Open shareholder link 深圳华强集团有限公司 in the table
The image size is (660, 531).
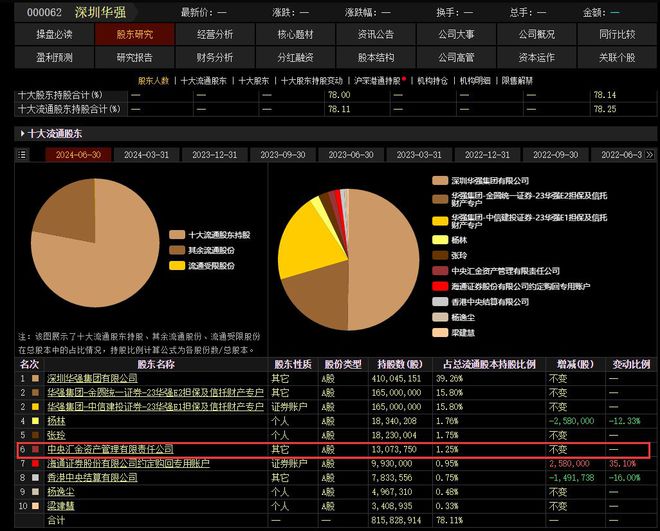[x=92, y=378]
